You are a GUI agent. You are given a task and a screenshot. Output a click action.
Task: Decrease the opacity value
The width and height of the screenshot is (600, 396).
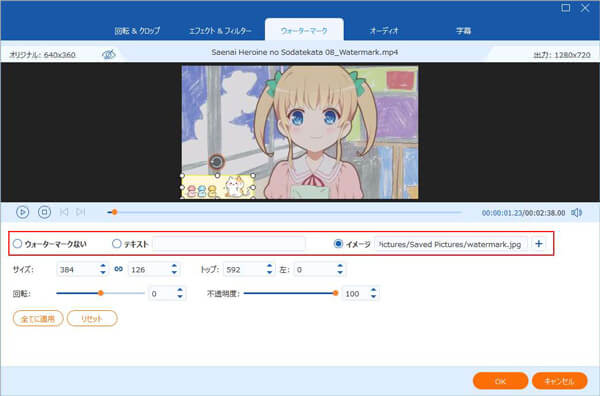click(373, 297)
